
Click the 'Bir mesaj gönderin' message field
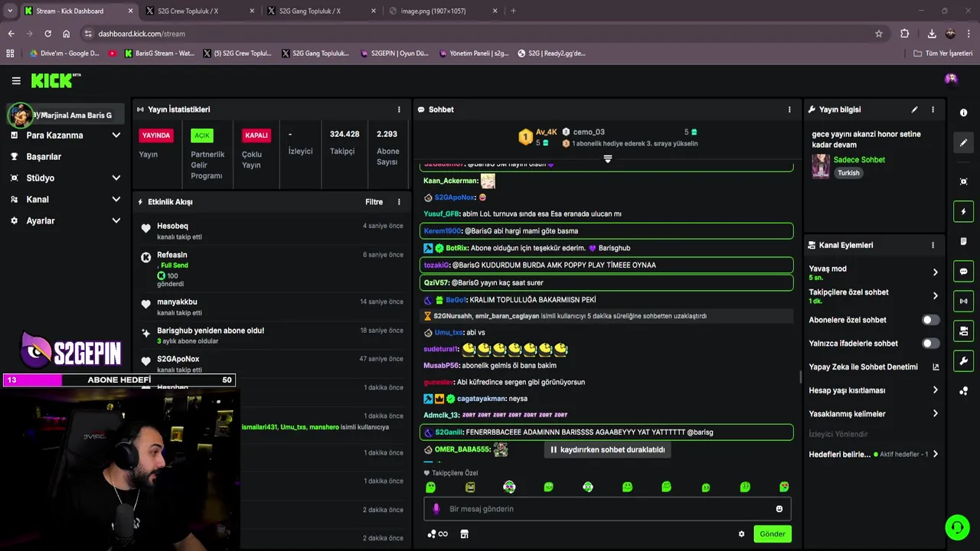607,509
